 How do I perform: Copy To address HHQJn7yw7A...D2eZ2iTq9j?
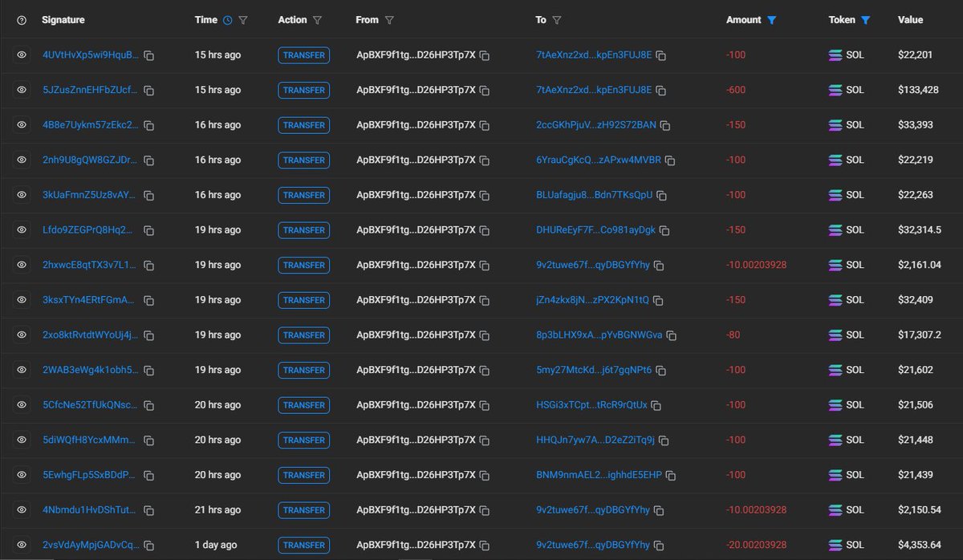[x=664, y=440]
